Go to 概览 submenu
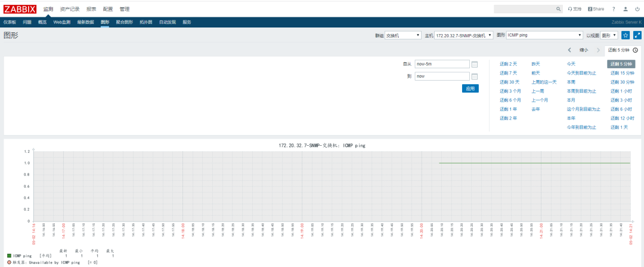The image size is (644, 267). 42,22
